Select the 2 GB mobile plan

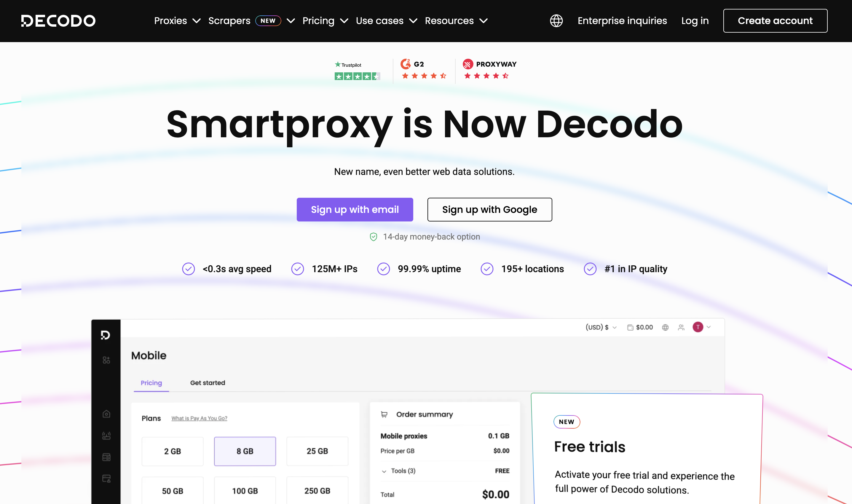click(173, 451)
